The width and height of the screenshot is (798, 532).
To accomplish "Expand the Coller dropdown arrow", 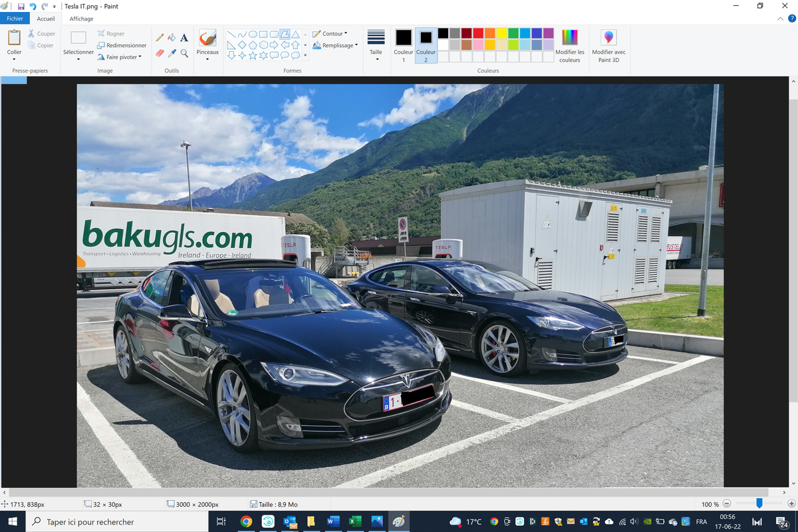I will pos(14,59).
